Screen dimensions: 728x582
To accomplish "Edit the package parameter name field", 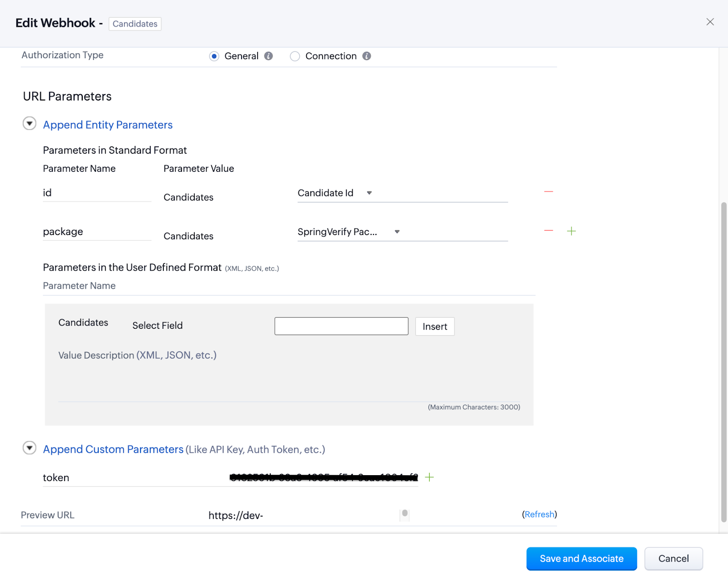I will [97, 232].
